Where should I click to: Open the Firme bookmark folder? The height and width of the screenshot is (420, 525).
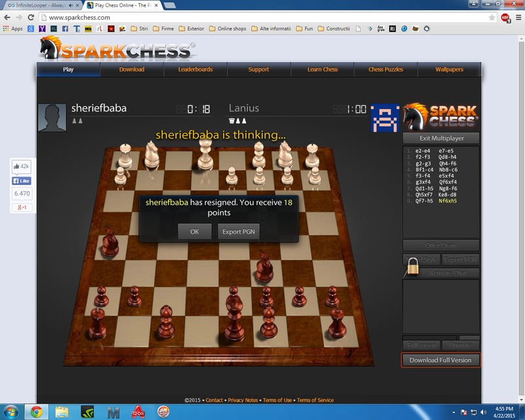[x=163, y=29]
